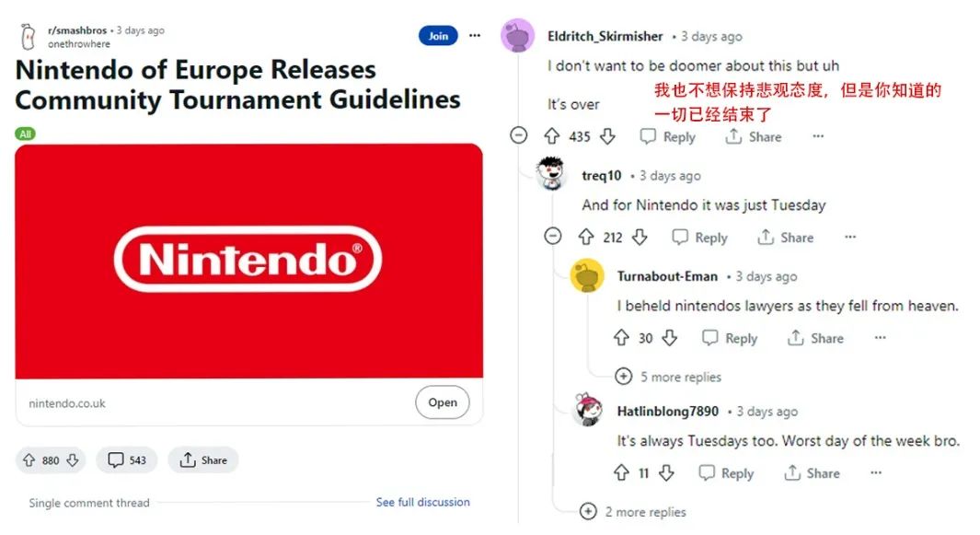Viewport: 980px width, 535px height.
Task: Open more options on Eldritch_Skirmisher's comment
Action: pyautogui.click(x=818, y=135)
